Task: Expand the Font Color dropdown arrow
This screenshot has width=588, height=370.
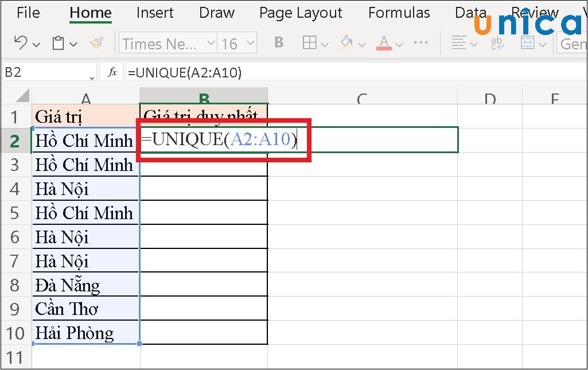Action: 399,45
